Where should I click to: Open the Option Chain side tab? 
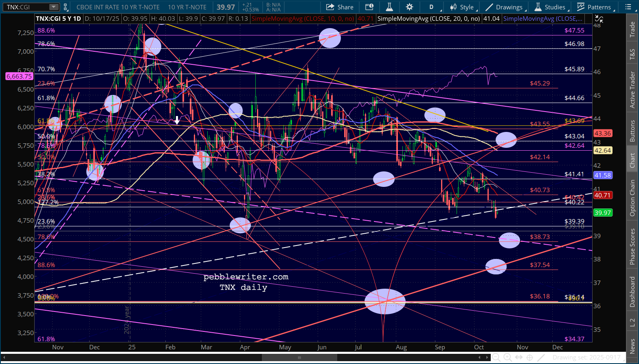click(x=632, y=198)
